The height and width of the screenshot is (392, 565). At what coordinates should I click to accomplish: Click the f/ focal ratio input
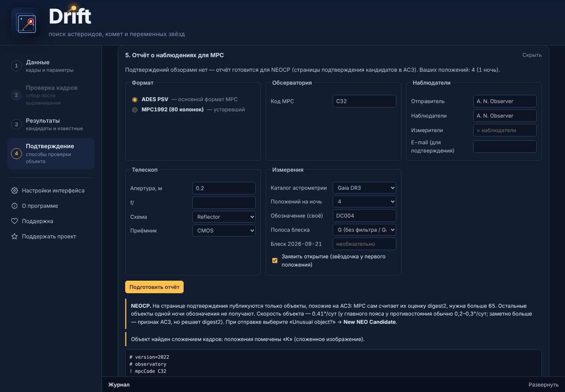[x=224, y=203]
